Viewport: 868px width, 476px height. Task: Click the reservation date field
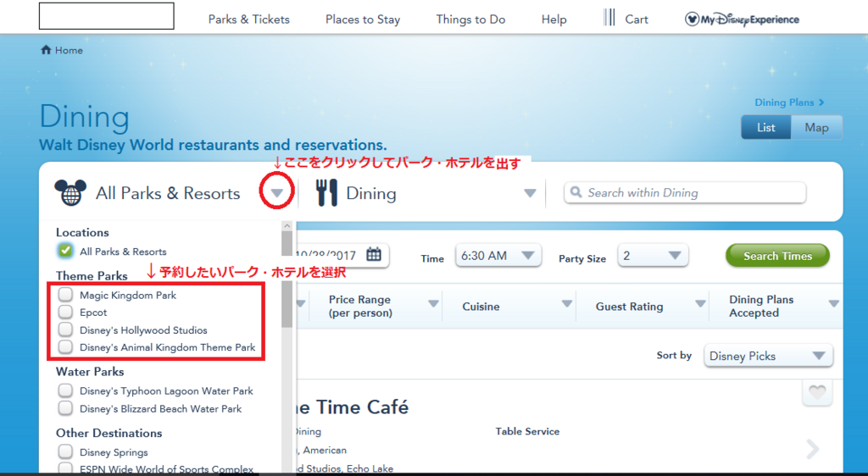point(342,255)
